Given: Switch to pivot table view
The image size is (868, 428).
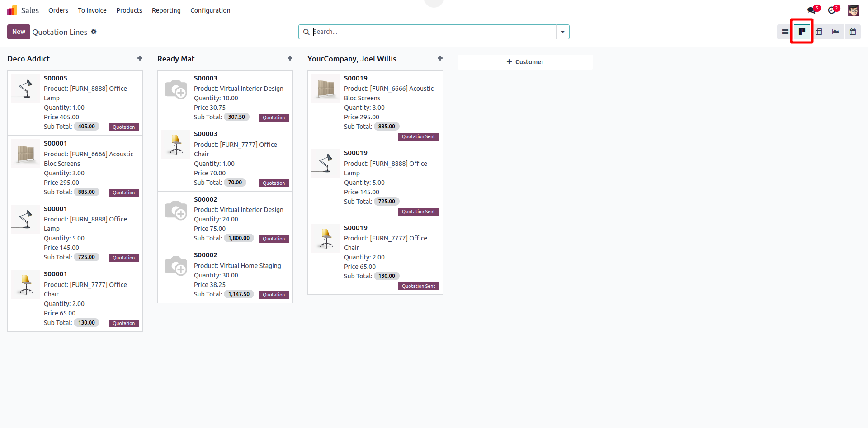Looking at the screenshot, I should coord(819,32).
